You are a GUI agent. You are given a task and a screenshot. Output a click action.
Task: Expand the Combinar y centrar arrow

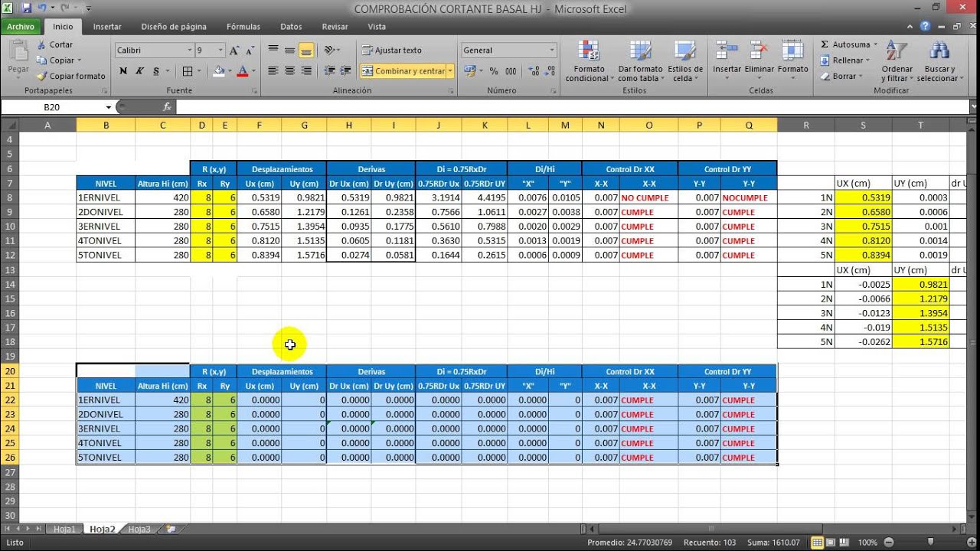coord(450,71)
